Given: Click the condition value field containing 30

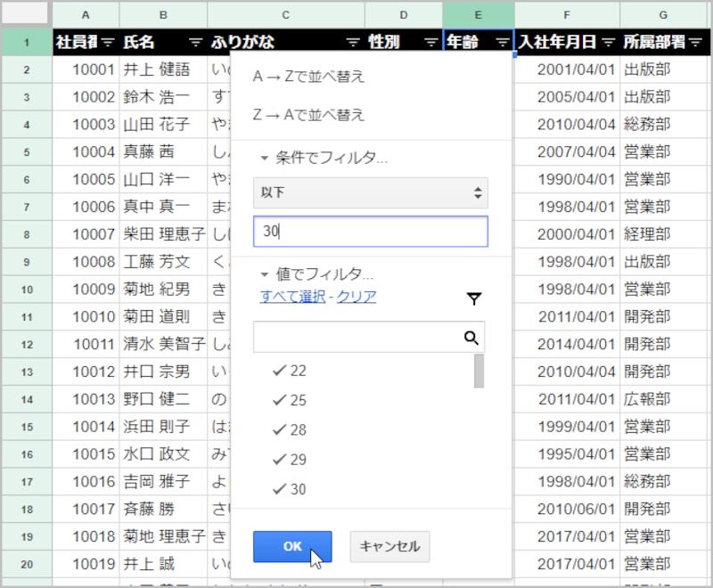Looking at the screenshot, I should (372, 232).
